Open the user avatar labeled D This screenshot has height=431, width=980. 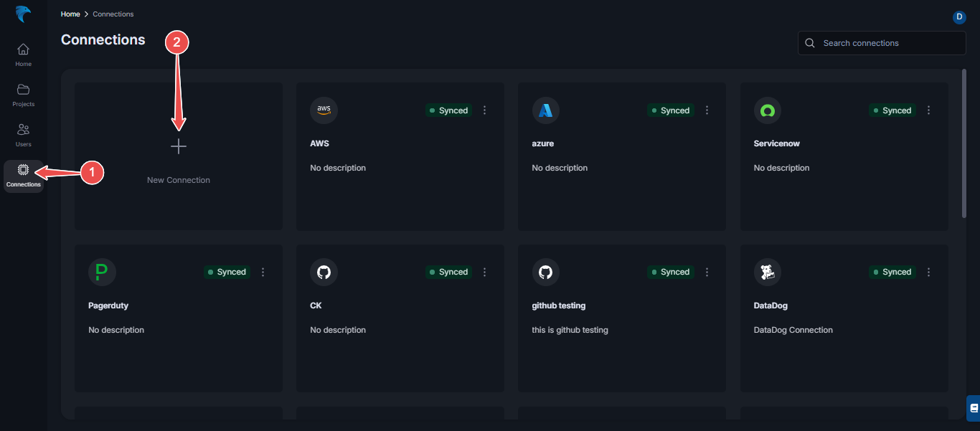tap(959, 17)
